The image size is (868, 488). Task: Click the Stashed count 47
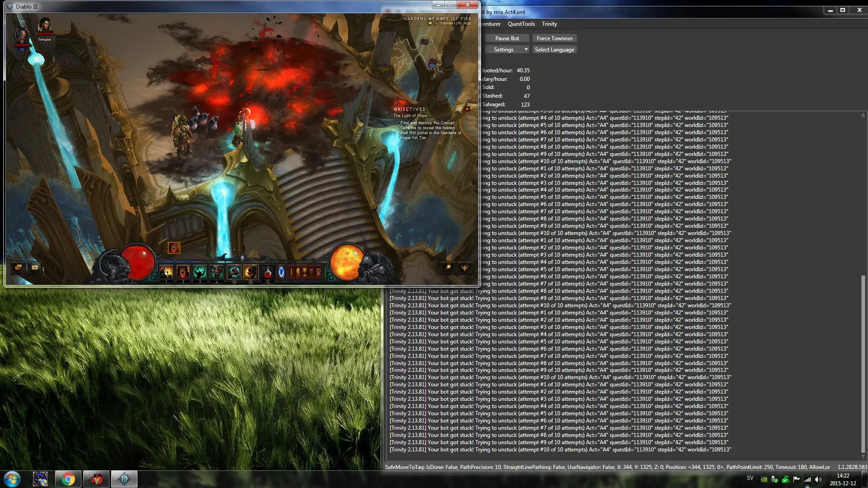coord(527,96)
